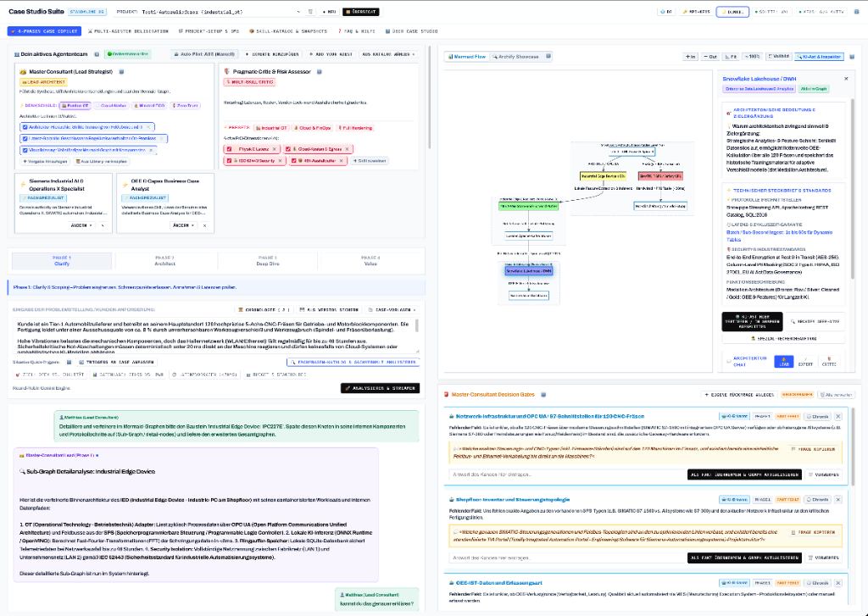
Task: Open info icon next to Pragmatic Critic title
Action: click(x=320, y=72)
